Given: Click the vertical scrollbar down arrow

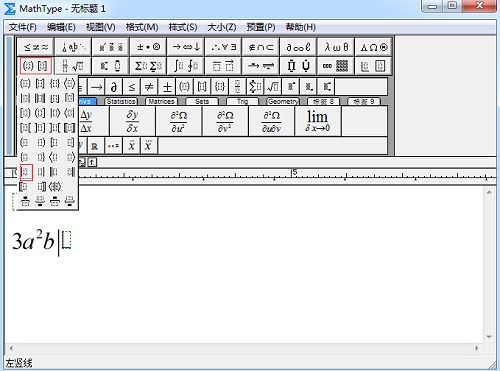Looking at the screenshot, I should [x=489, y=337].
